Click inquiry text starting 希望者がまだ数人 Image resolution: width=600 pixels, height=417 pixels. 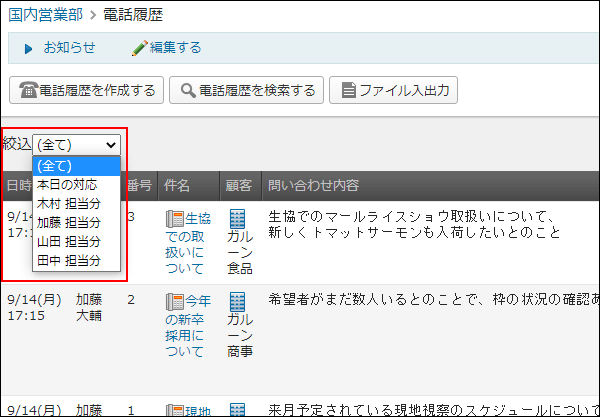pyautogui.click(x=434, y=300)
